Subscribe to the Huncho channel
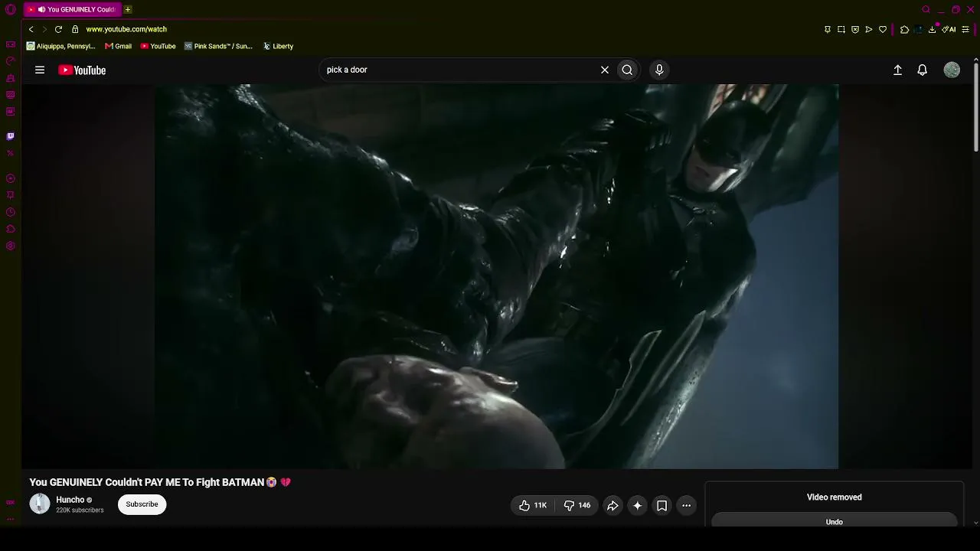 click(142, 504)
